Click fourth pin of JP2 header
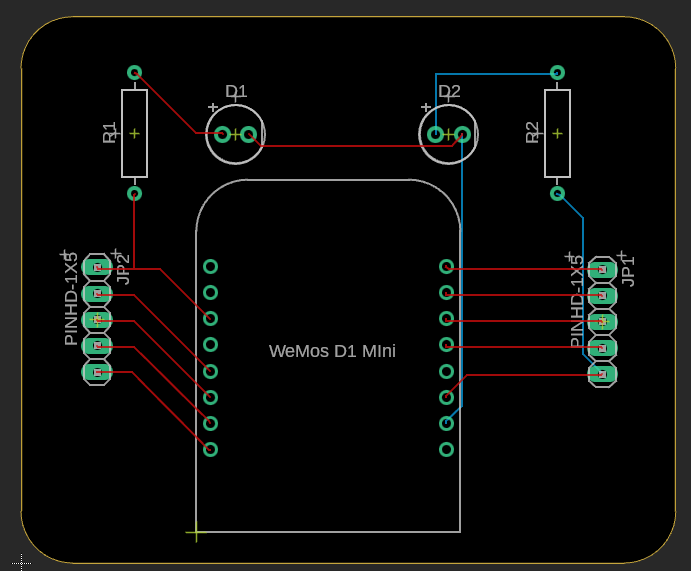The height and width of the screenshot is (571, 691). [x=97, y=346]
